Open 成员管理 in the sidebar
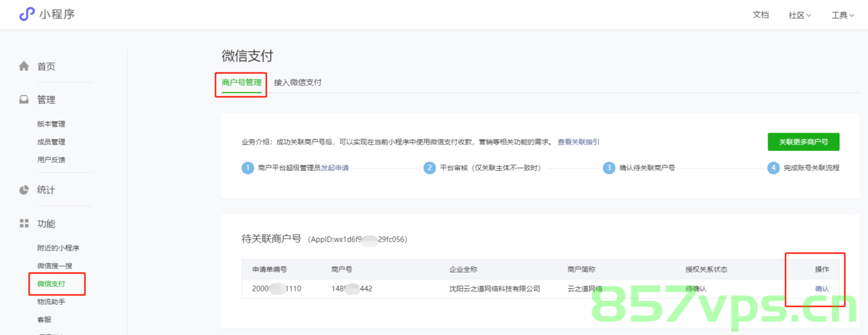 point(51,142)
